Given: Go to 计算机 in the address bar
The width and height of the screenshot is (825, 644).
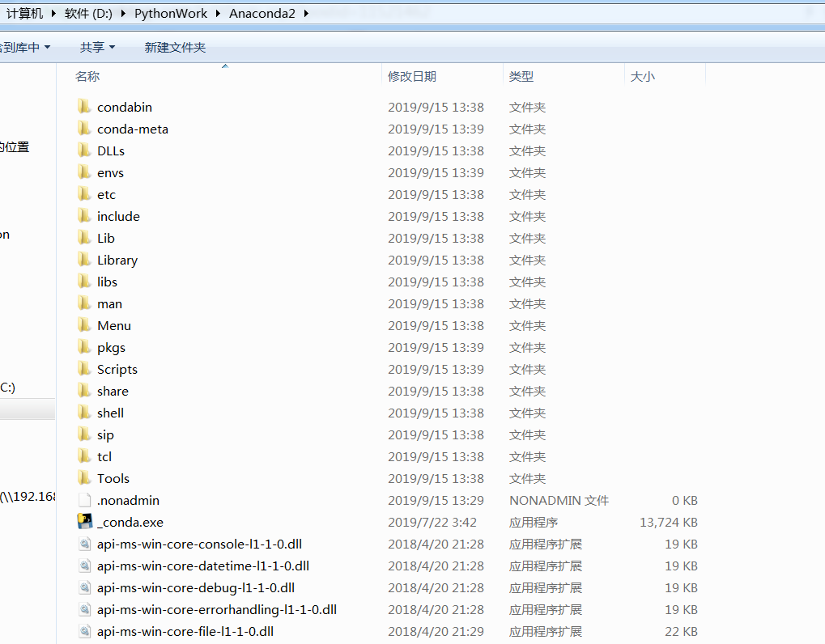Looking at the screenshot, I should pyautogui.click(x=25, y=13).
